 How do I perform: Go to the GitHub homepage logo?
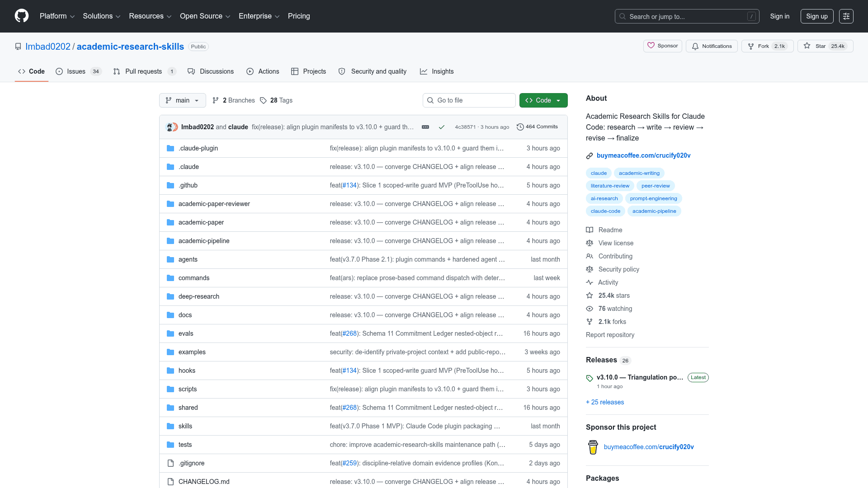pyautogui.click(x=22, y=16)
